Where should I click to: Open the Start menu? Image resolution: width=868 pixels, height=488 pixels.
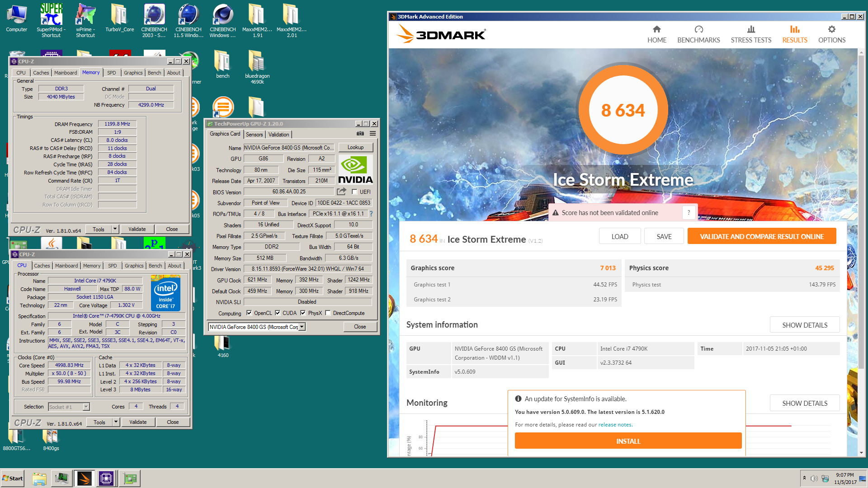(13, 479)
